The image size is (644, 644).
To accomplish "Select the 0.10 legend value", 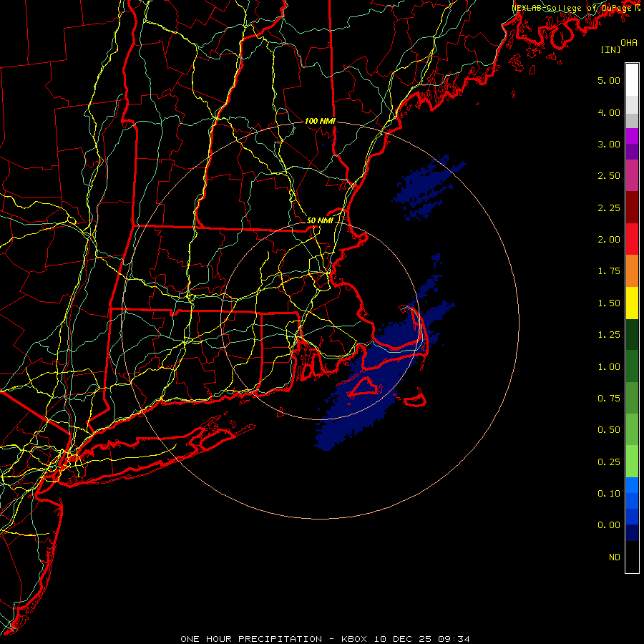I will coord(609,494).
